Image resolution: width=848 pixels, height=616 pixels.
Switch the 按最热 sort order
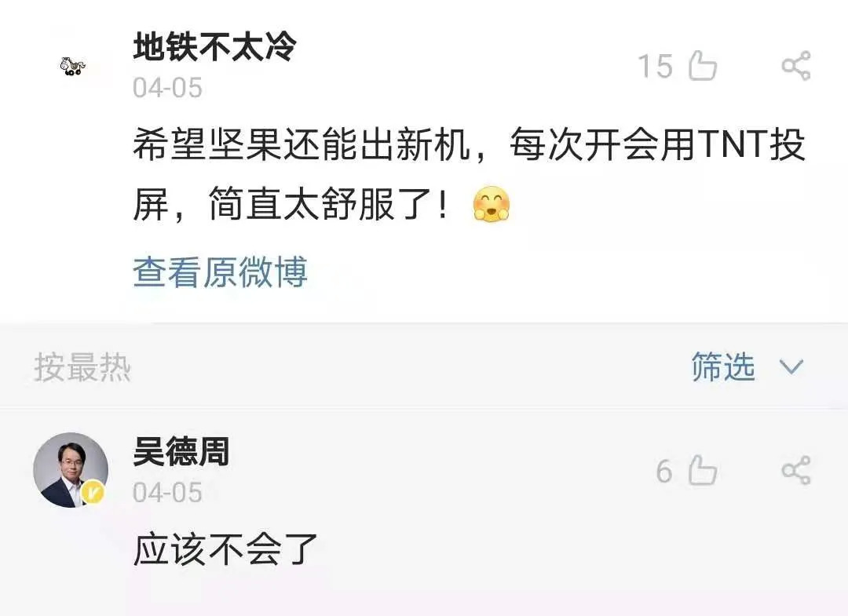82,367
